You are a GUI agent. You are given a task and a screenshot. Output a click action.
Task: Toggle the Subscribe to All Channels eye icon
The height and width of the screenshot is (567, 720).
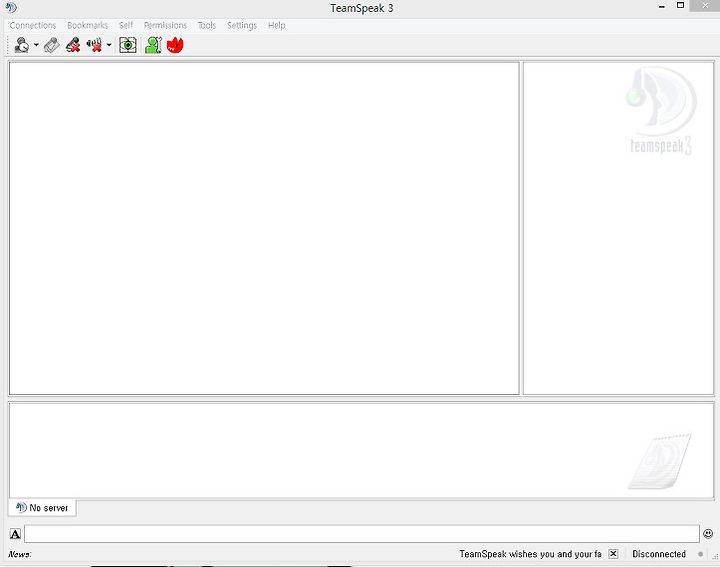click(128, 45)
